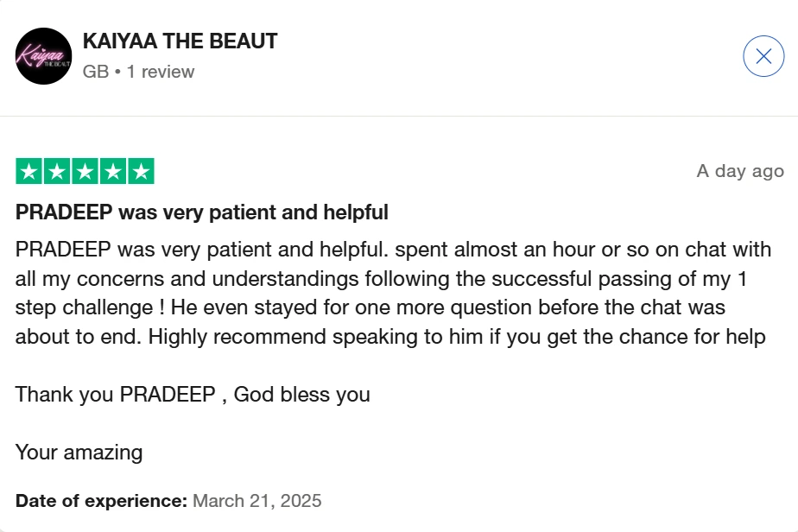Close the review popup with the X button
Image resolution: width=798 pixels, height=532 pixels.
pos(763,57)
